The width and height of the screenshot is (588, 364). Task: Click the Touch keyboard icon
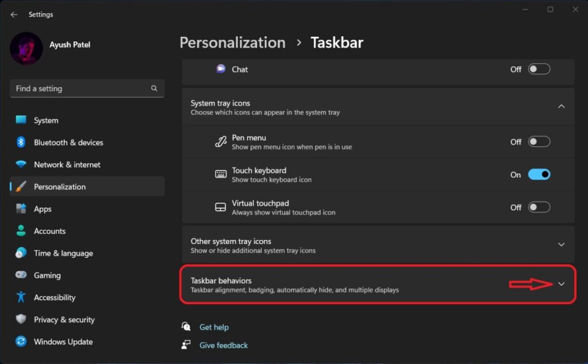[x=220, y=175]
